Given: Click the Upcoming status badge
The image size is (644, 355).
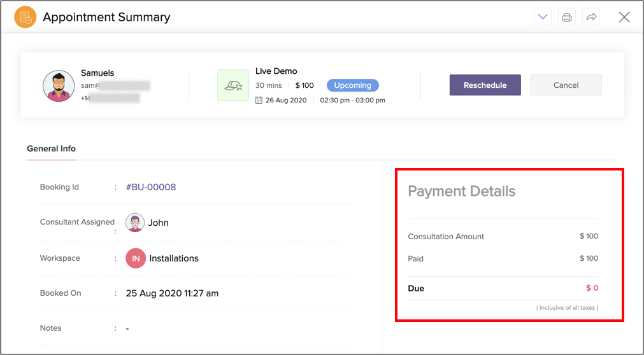Looking at the screenshot, I should (x=352, y=85).
